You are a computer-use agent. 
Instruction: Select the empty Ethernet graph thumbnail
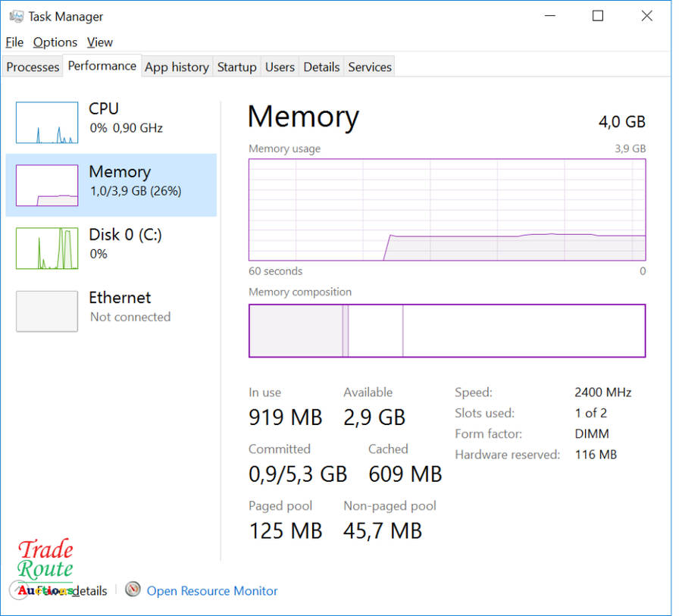point(47,311)
